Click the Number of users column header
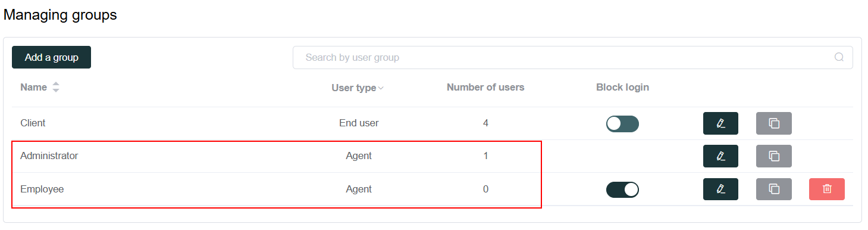The height and width of the screenshot is (230, 868). (485, 88)
